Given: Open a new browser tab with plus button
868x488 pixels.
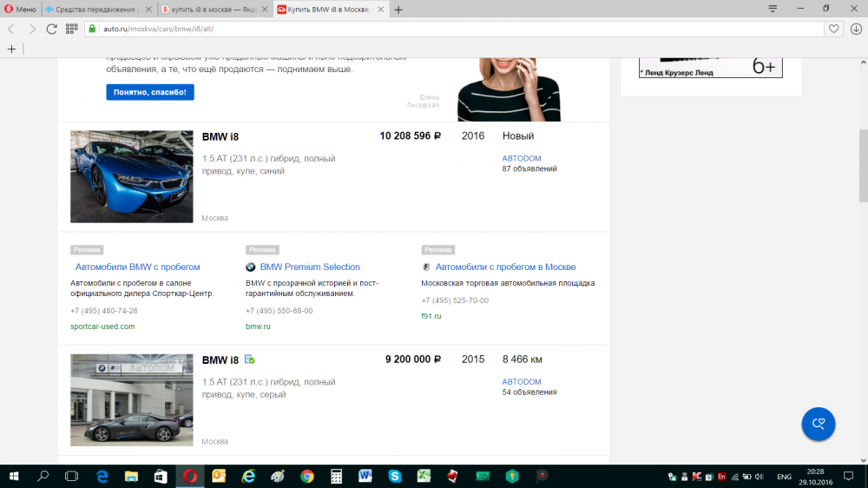Looking at the screenshot, I should (398, 10).
